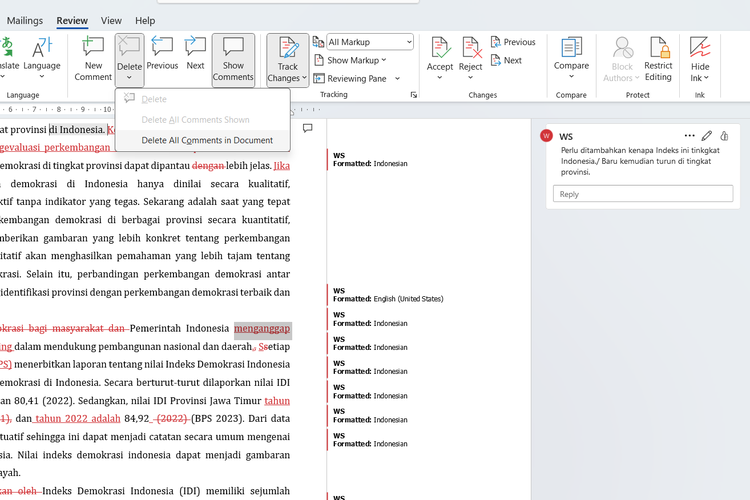750x500 pixels.
Task: Expand the Track Changes dropdown arrow
Action: pos(304,78)
